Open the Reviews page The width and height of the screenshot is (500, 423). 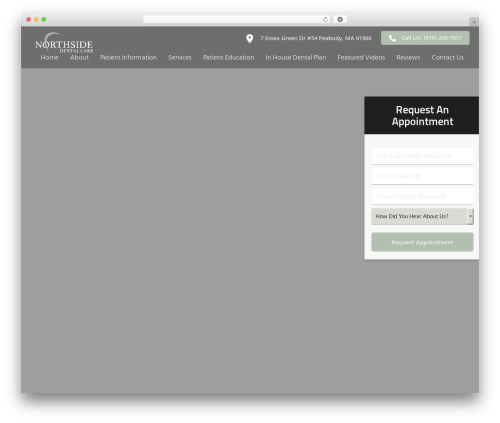coord(408,58)
